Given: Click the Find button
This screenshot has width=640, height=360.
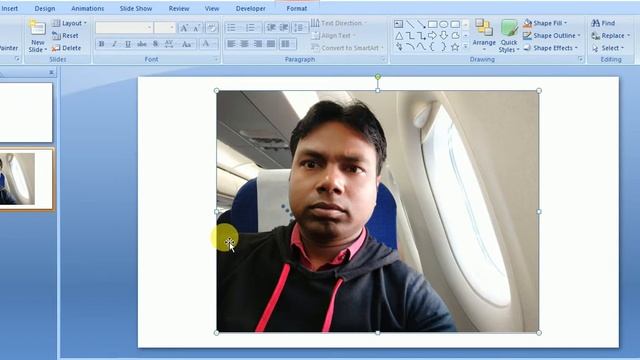Looking at the screenshot, I should coord(603,23).
